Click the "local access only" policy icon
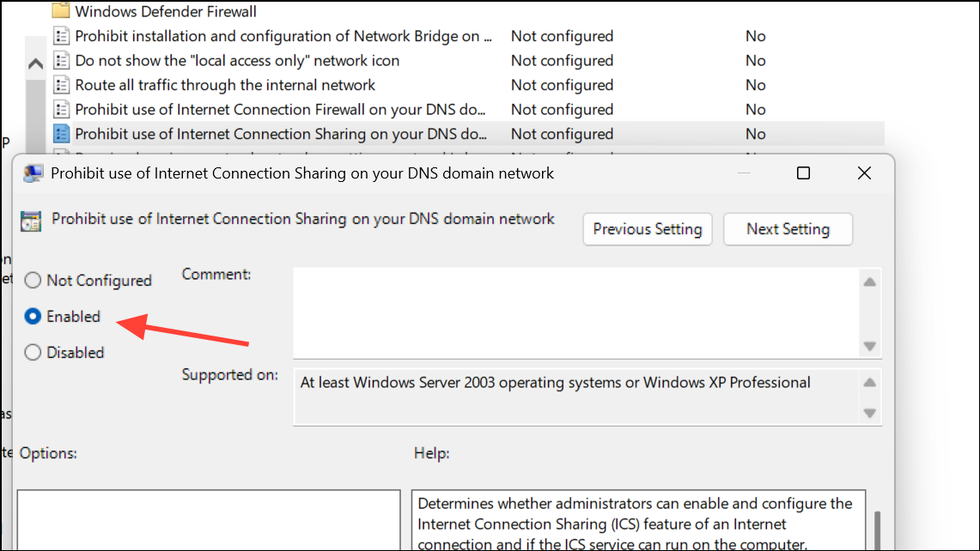 coord(61,61)
